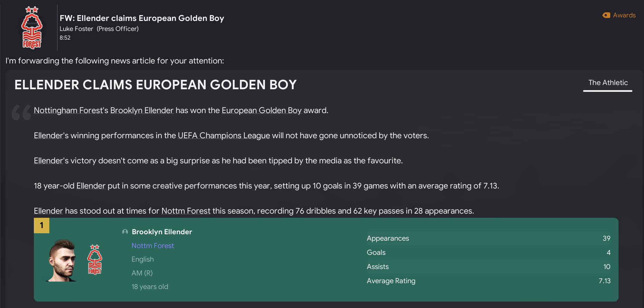Open the Nottm Forest link in last paragraph
Screen dimensions: 644x308
point(186,211)
